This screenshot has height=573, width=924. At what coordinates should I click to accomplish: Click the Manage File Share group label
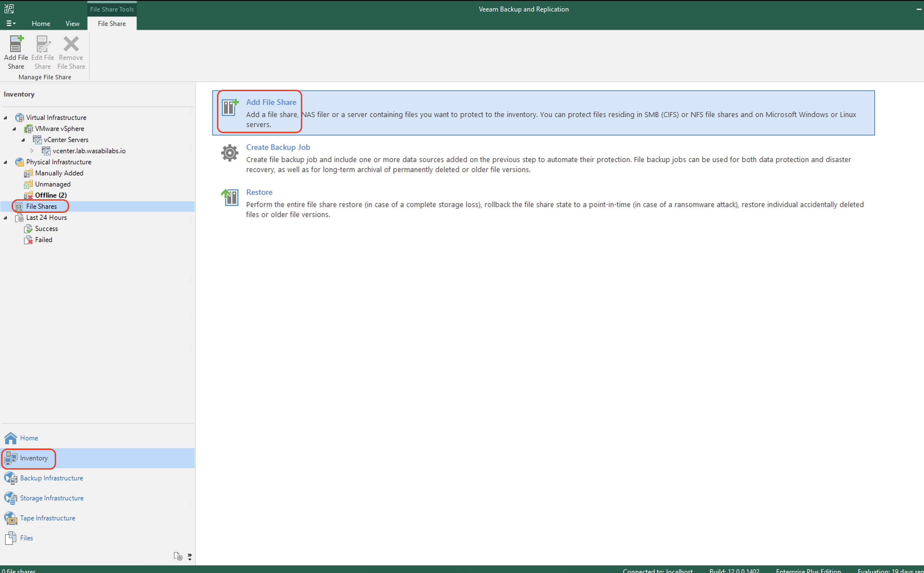[45, 77]
